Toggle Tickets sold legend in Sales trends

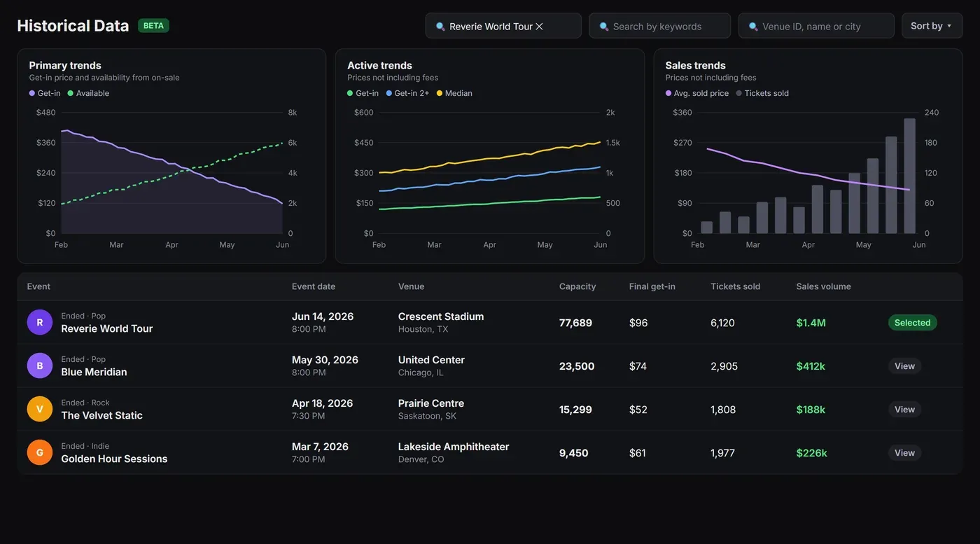[x=762, y=93]
